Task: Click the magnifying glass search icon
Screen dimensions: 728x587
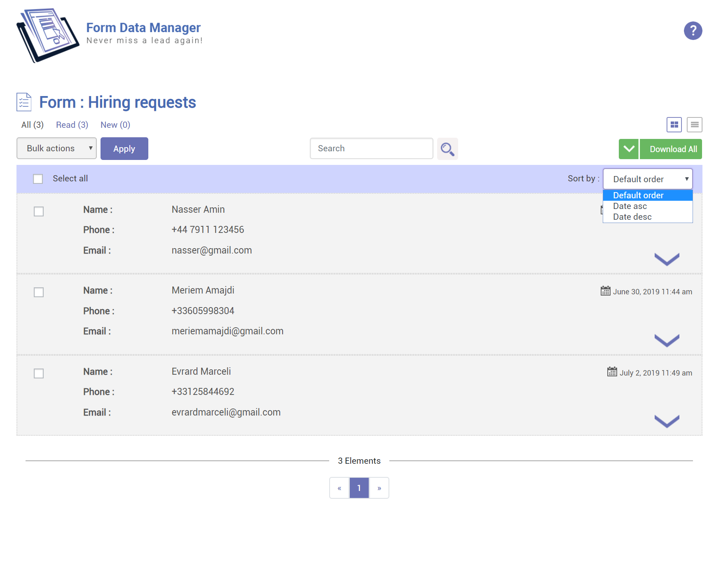Action: [447, 149]
